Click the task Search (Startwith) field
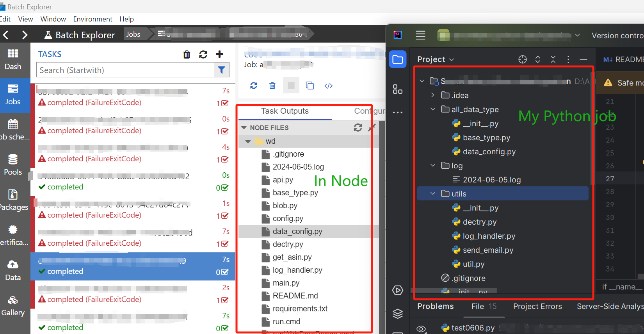 pyautogui.click(x=125, y=70)
